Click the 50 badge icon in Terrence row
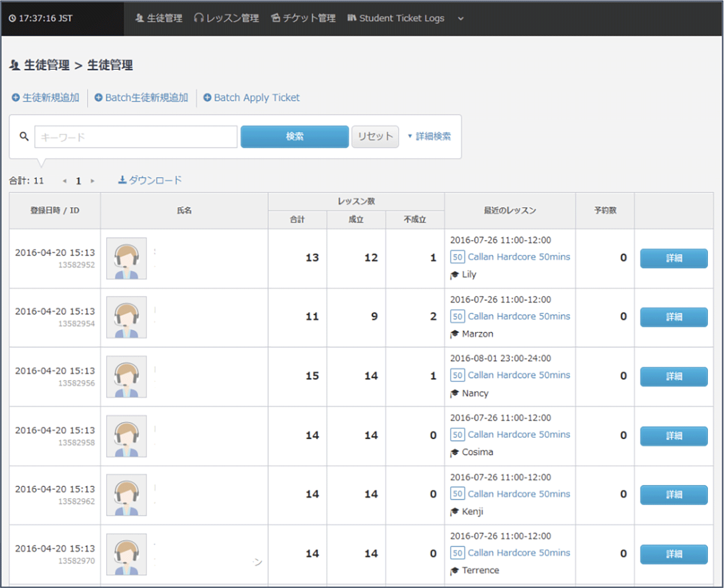Image resolution: width=724 pixels, height=588 pixels. coord(458,552)
